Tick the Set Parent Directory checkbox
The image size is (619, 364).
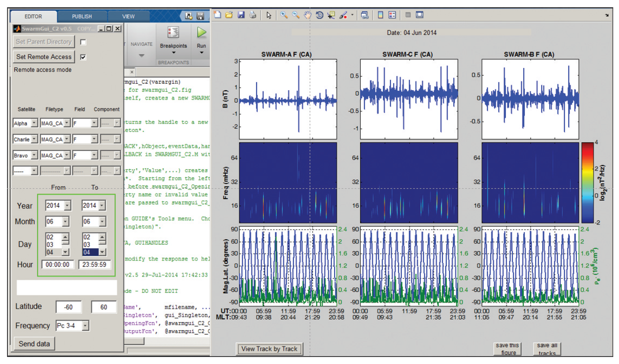[x=83, y=42]
